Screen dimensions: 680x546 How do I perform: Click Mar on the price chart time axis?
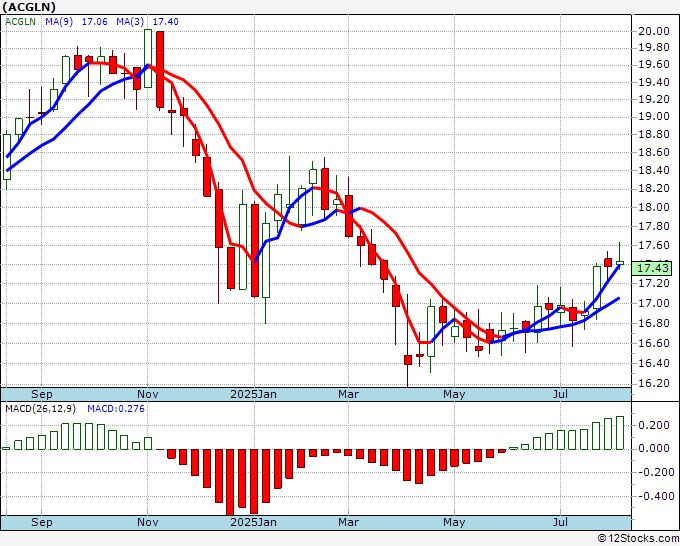[x=348, y=395]
